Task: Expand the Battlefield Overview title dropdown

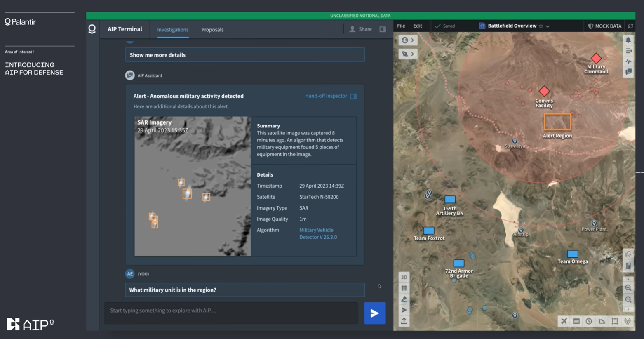Action: [x=548, y=26]
